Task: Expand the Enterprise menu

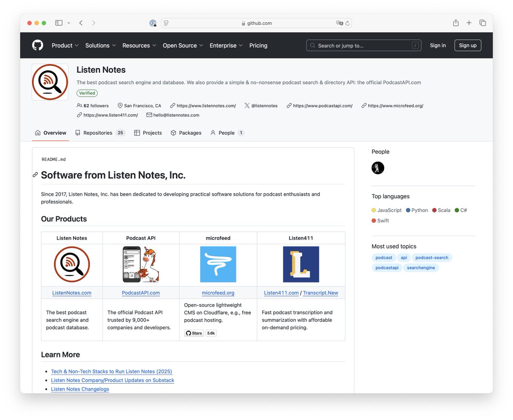Action: 226,45
